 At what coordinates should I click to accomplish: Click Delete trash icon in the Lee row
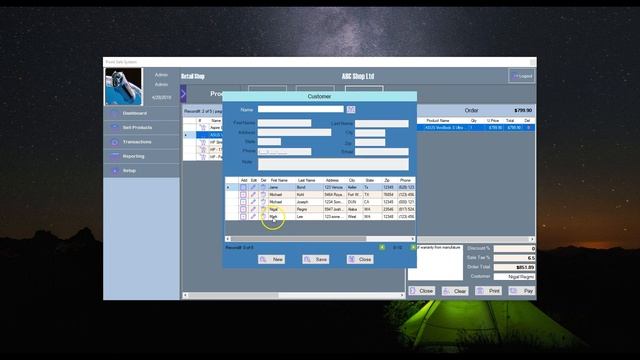[x=263, y=217]
